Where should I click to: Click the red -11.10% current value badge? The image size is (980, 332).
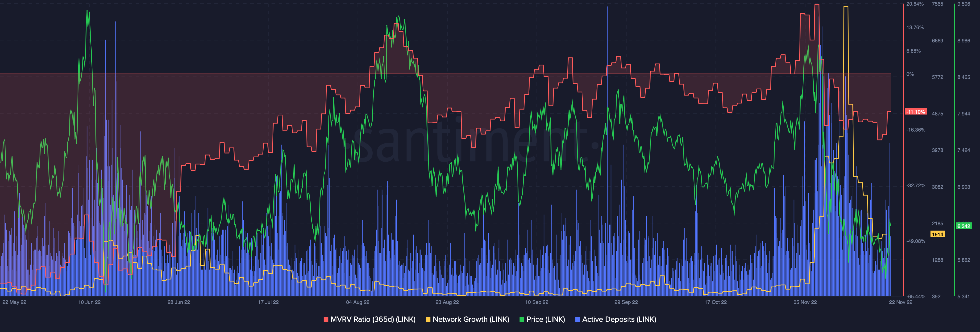pyautogui.click(x=915, y=112)
